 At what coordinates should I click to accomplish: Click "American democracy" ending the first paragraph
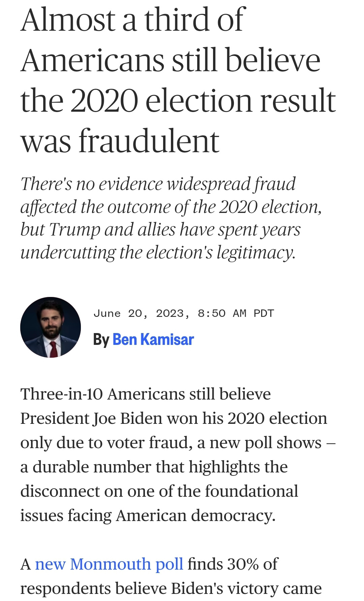click(x=195, y=516)
